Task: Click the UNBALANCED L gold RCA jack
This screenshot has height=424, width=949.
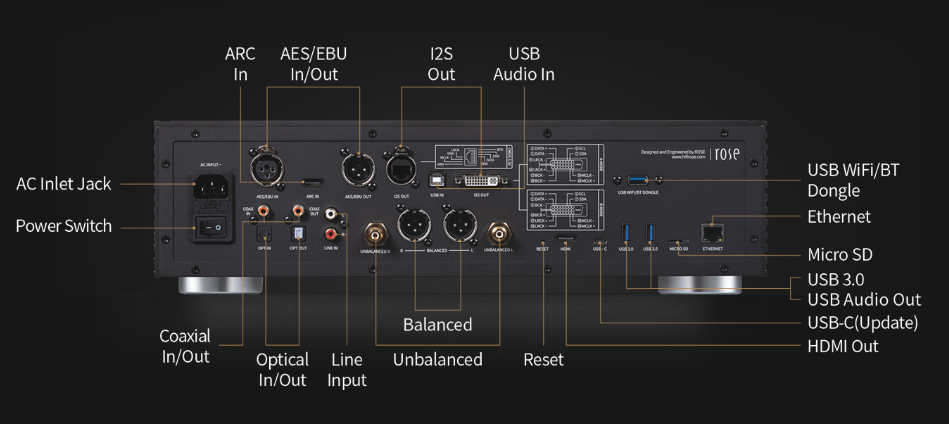Action: coord(499,232)
